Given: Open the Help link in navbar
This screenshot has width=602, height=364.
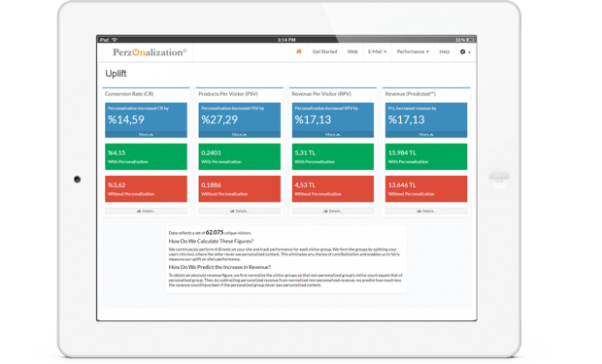Looking at the screenshot, I should click(x=444, y=51).
